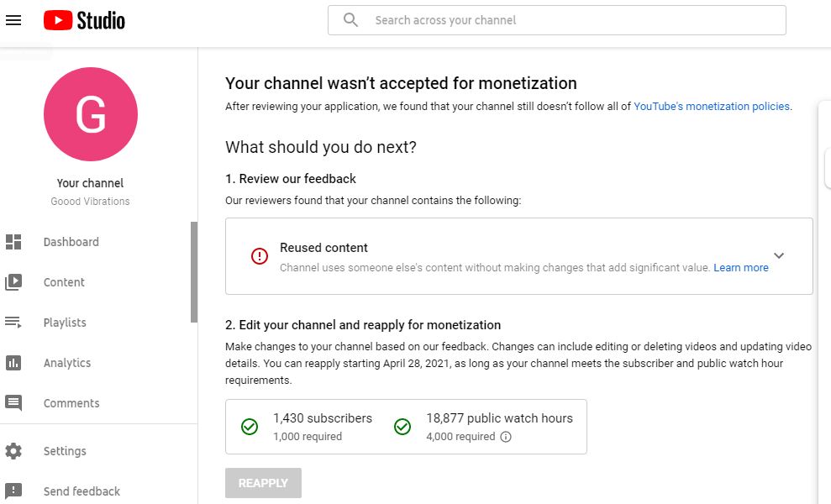Open the Analytics menu item

click(x=67, y=363)
